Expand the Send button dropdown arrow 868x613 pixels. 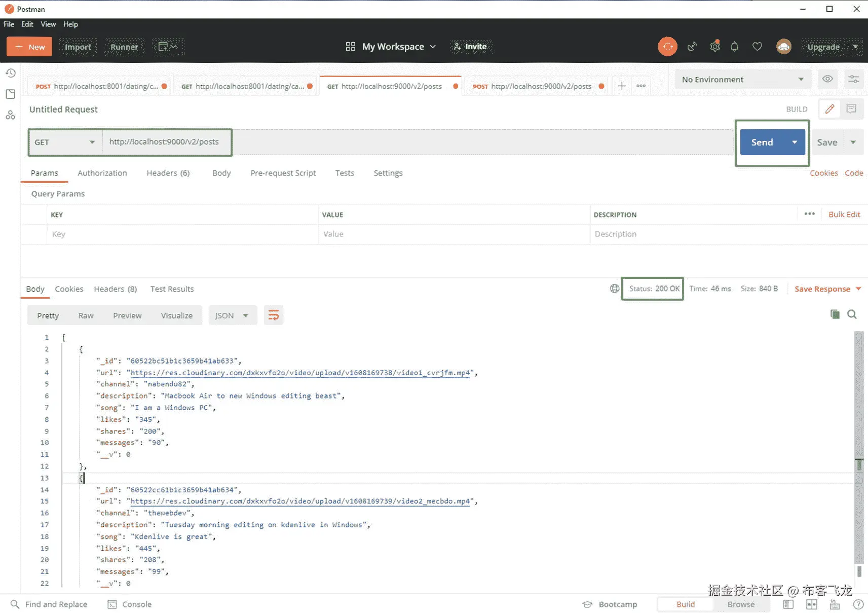click(x=795, y=142)
